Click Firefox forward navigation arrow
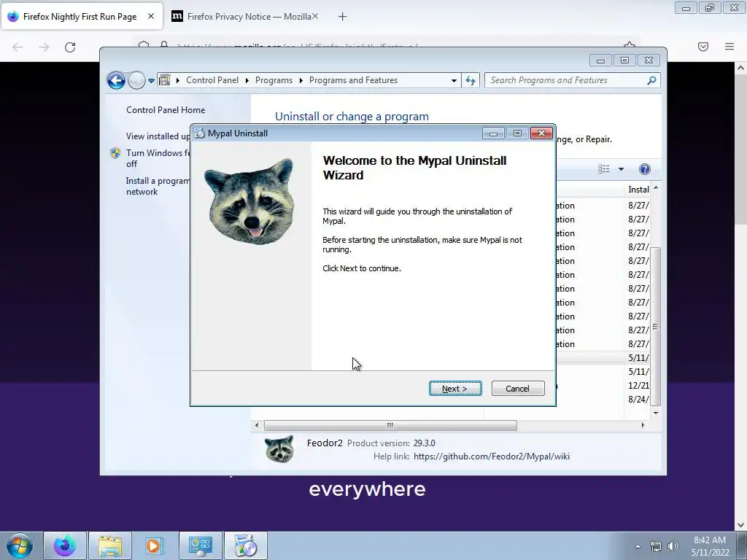 point(44,47)
